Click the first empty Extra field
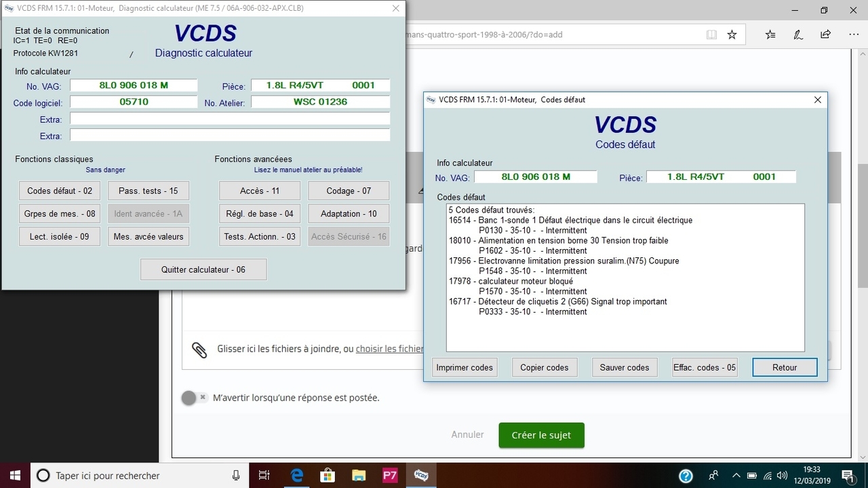The height and width of the screenshot is (488, 868). pyautogui.click(x=230, y=119)
